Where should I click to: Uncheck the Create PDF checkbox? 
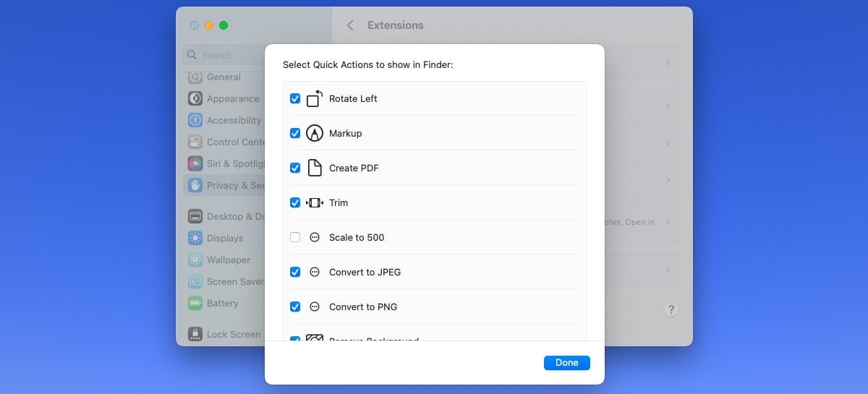[295, 168]
